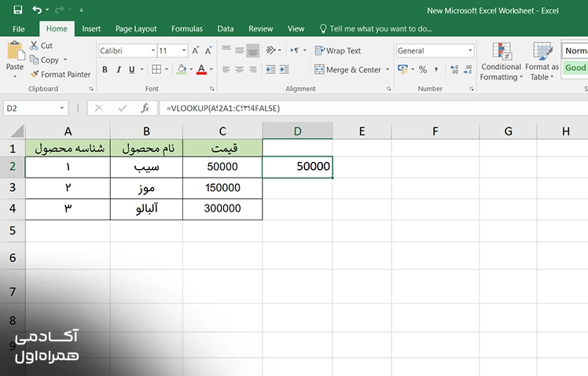
Task: Select the column D header
Action: pos(297,131)
